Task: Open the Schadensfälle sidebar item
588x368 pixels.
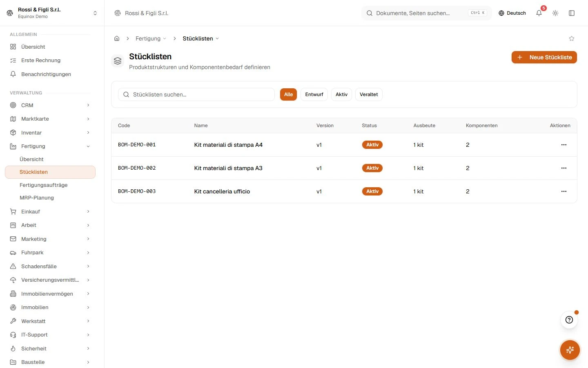Action: tap(50, 266)
